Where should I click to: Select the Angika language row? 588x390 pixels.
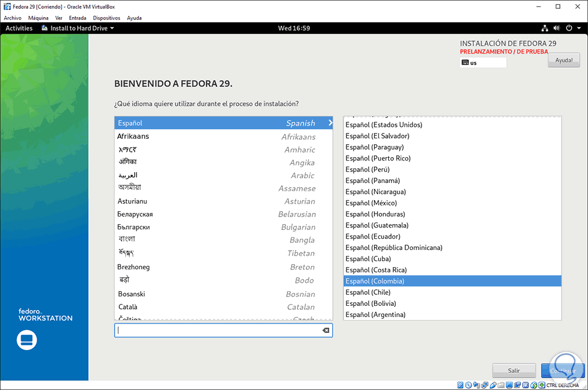coord(223,162)
